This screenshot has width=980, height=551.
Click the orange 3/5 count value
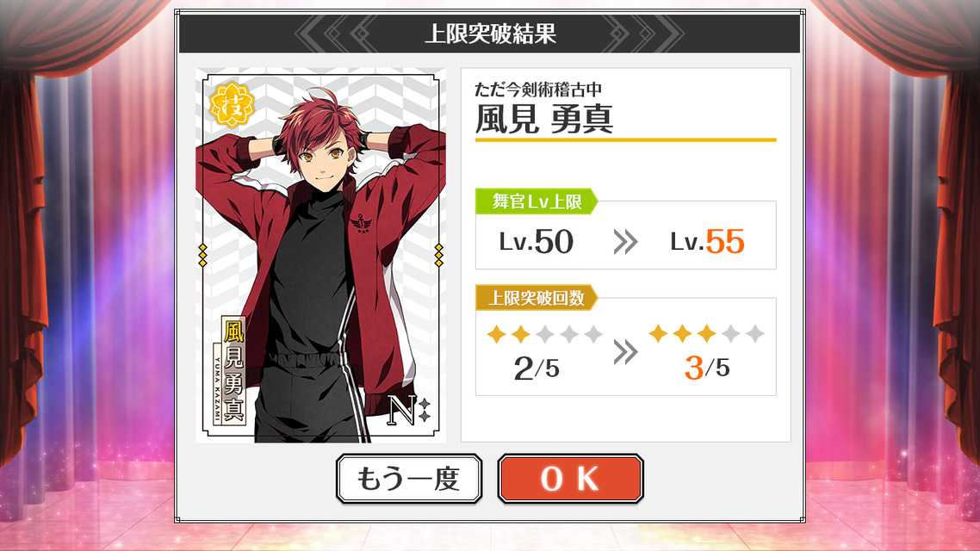(707, 368)
